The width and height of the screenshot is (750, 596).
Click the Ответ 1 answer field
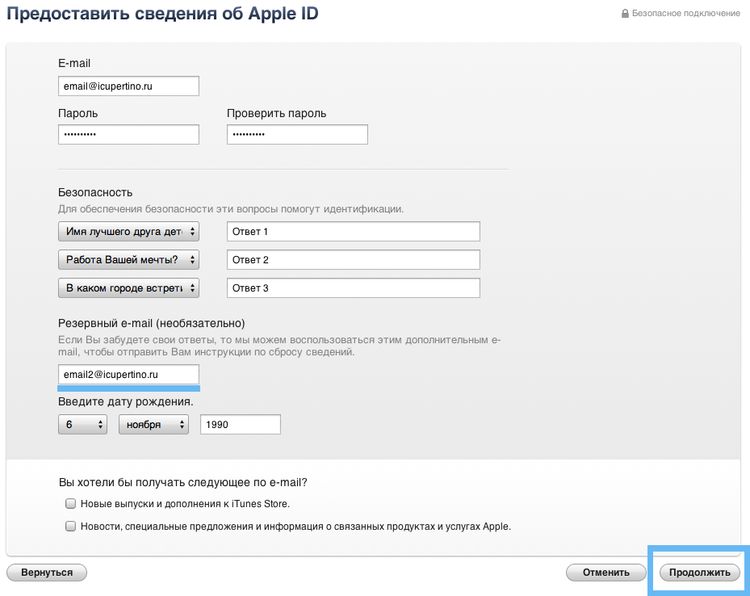click(x=353, y=232)
